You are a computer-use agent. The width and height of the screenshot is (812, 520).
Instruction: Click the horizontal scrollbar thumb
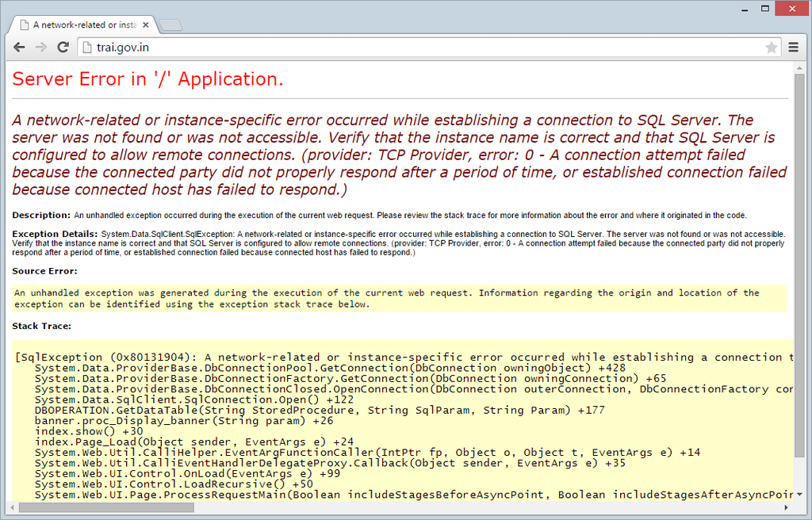click(x=107, y=507)
